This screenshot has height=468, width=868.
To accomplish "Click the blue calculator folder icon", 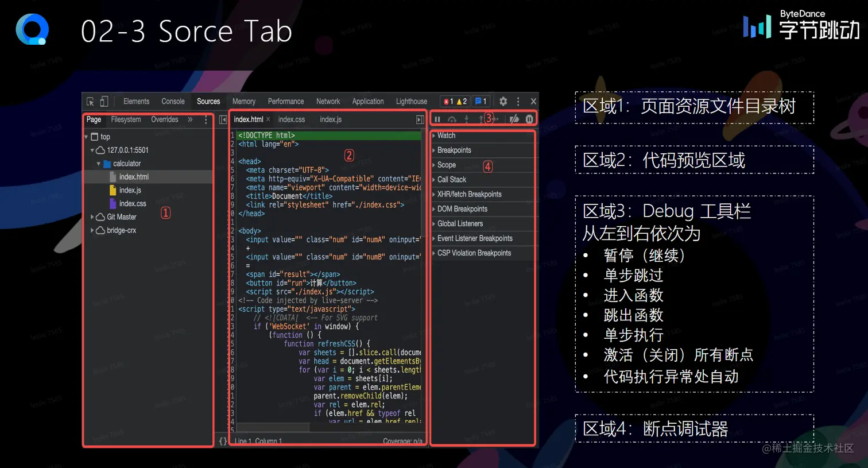I will tap(107, 164).
